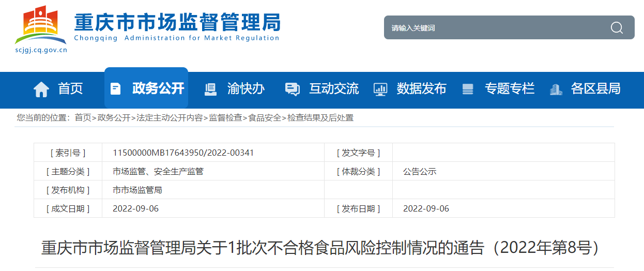This screenshot has height=271, width=644.
Task: Click the 成文日期 label cell
Action: point(68,208)
